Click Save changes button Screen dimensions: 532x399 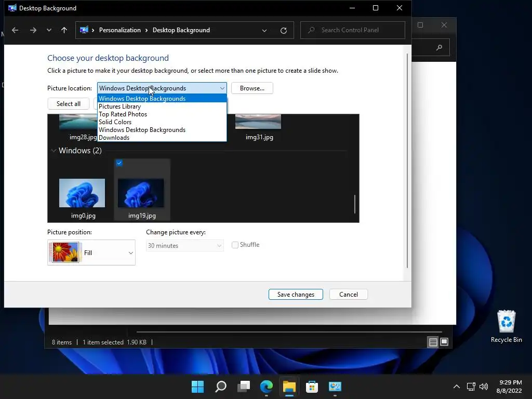[x=296, y=295]
